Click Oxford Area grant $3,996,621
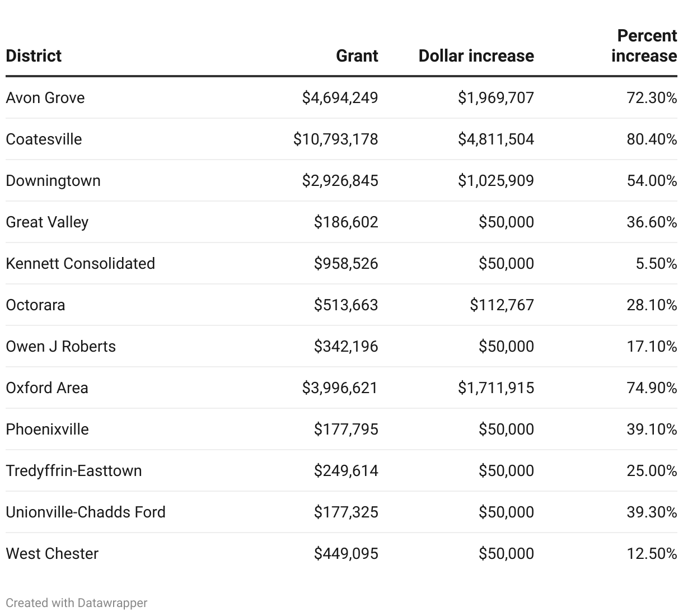The image size is (683, 616). 340,388
